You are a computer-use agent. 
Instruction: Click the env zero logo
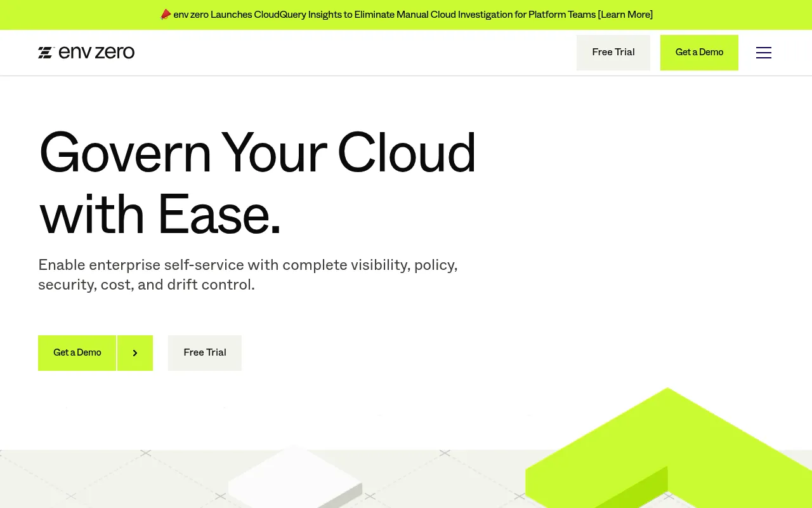(x=86, y=53)
